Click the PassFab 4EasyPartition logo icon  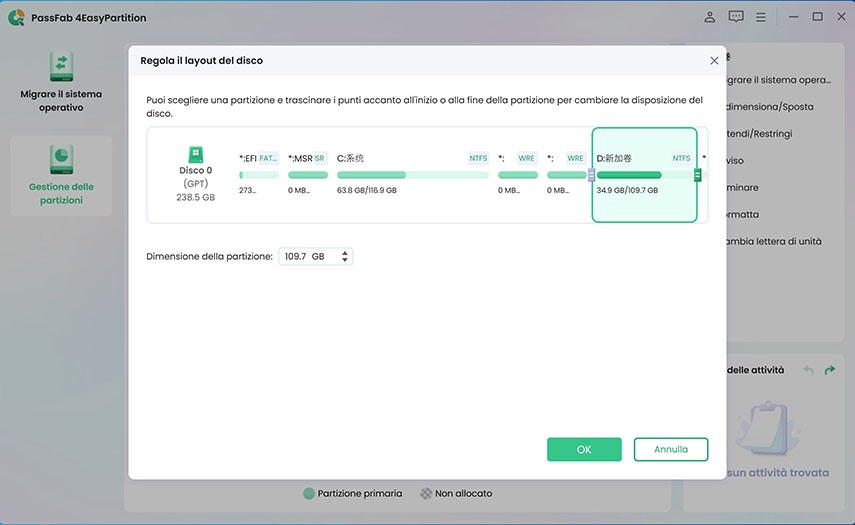tap(16, 17)
